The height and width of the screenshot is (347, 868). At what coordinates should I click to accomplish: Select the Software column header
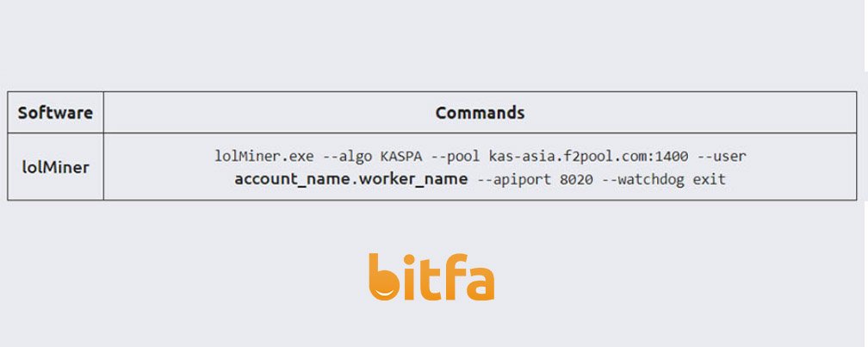pyautogui.click(x=55, y=112)
